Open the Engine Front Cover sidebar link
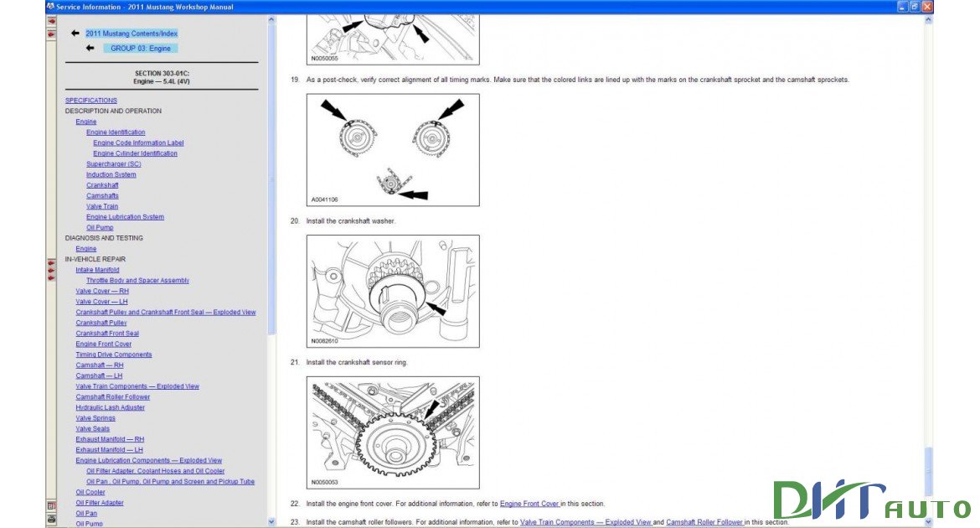 coord(104,344)
